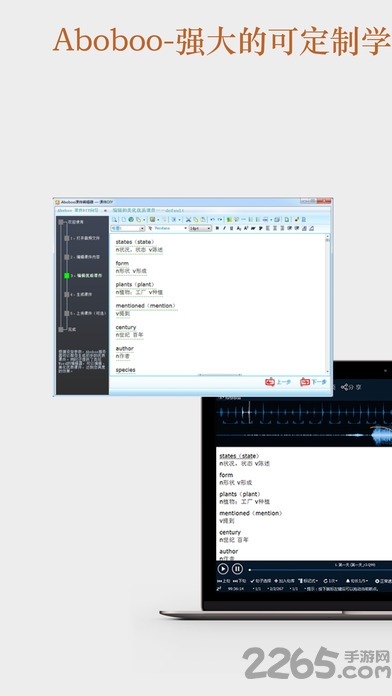Select step 3 green marker in wizard sidebar

(x=67, y=276)
